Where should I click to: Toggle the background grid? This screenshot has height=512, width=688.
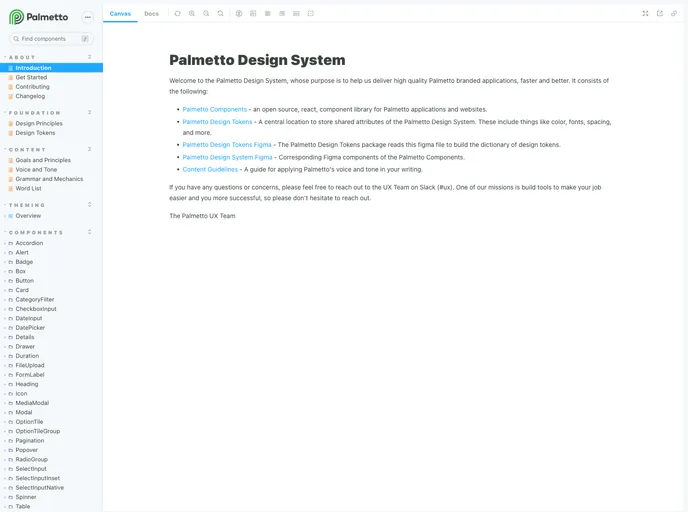point(268,14)
